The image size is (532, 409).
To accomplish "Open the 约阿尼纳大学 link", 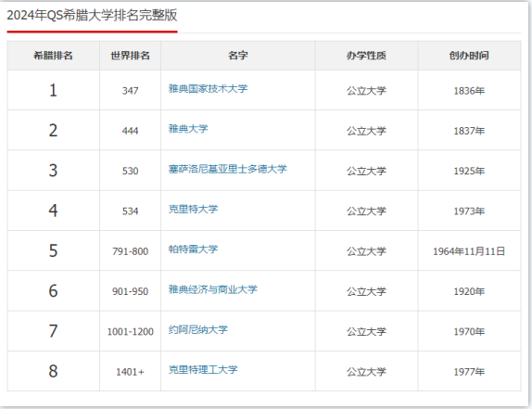I will pos(198,329).
